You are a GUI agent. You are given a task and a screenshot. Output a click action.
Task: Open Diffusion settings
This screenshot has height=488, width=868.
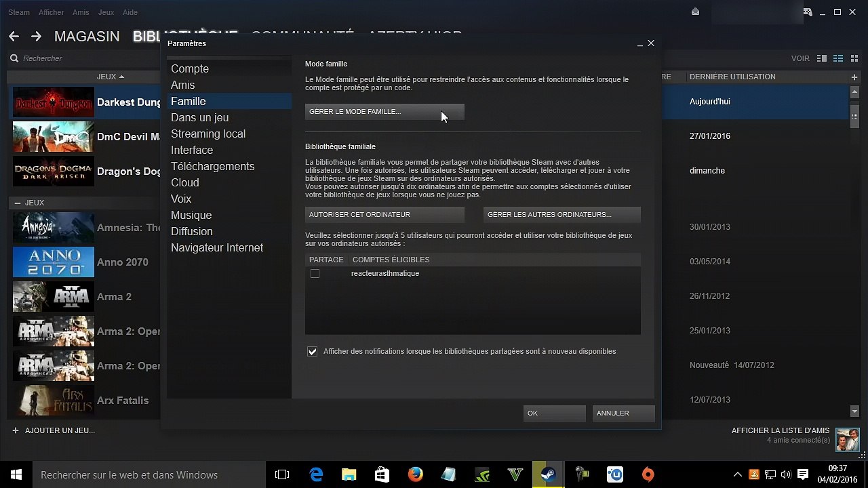(x=229, y=232)
